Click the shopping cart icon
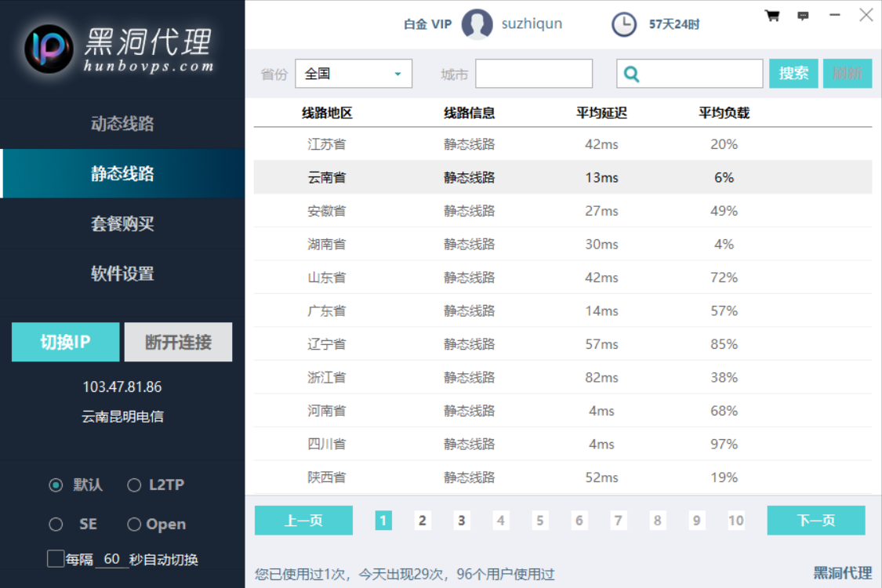Image resolution: width=882 pixels, height=588 pixels. [772, 16]
